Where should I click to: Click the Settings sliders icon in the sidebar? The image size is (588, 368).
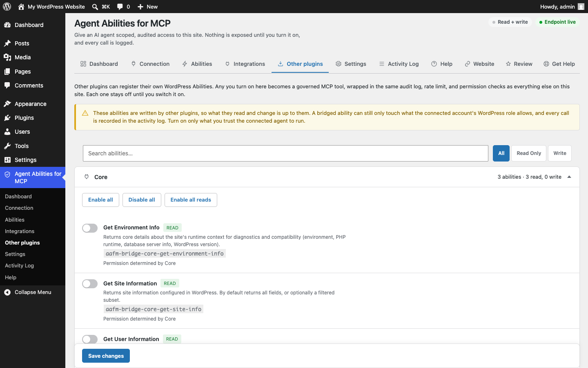tap(7, 160)
